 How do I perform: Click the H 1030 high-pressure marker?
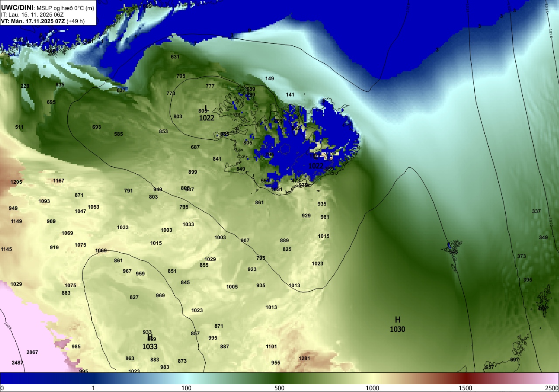click(x=397, y=324)
